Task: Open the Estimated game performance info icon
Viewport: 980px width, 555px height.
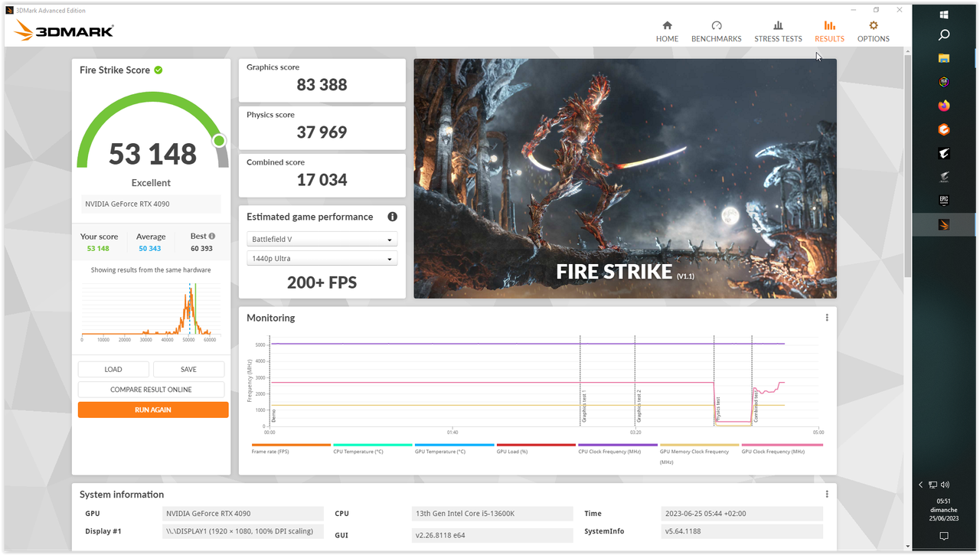Action: coord(392,217)
